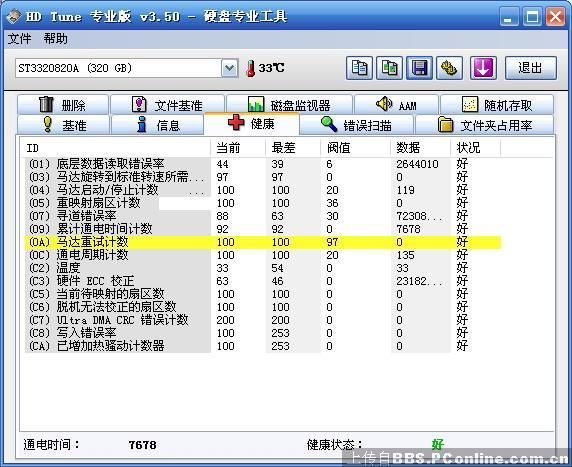Click the thermometer temperature indicator
This screenshot has width=572, height=467.
tap(265, 68)
